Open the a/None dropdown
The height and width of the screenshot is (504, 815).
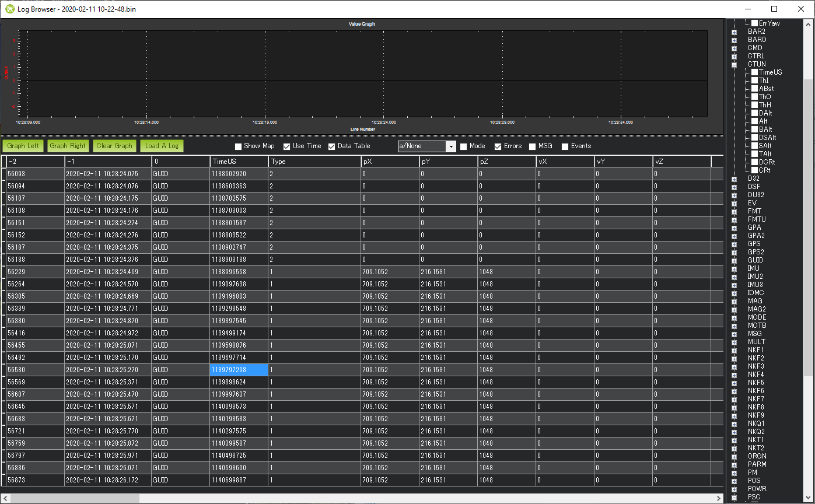451,146
